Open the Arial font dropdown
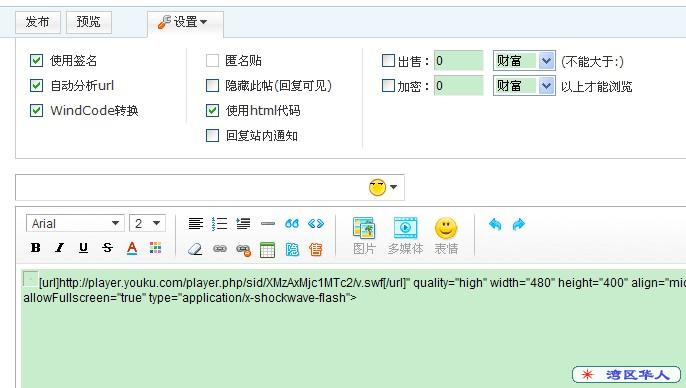This screenshot has height=388, width=686. point(75,223)
